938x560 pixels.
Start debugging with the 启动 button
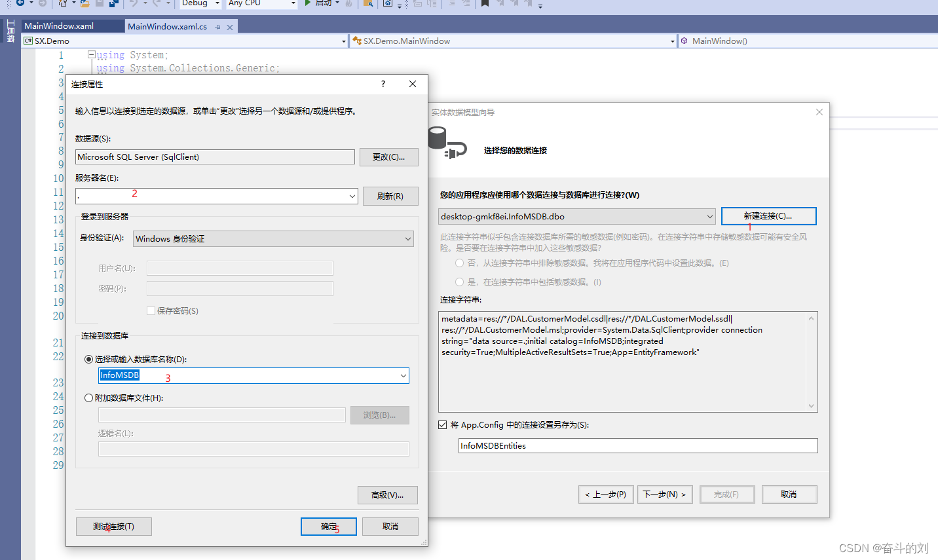tap(320, 5)
